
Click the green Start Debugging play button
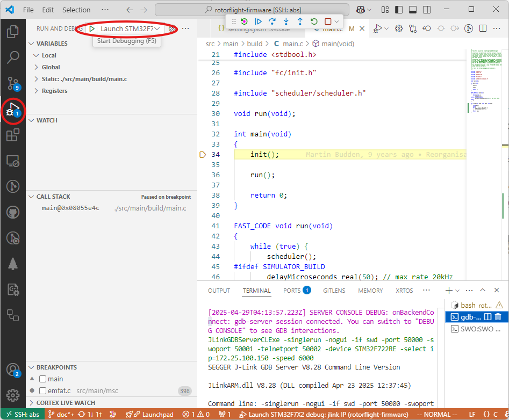(x=92, y=28)
